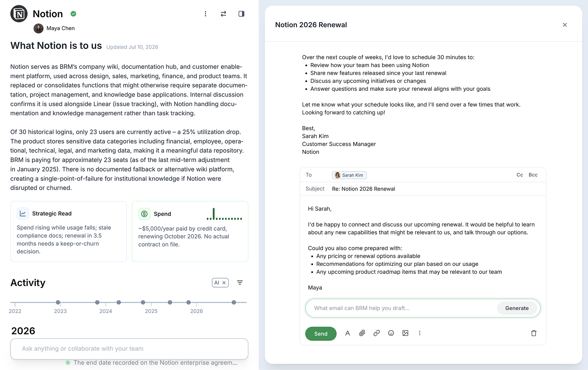Click the Strategic Read chart icon
This screenshot has width=588, height=370.
click(23, 213)
